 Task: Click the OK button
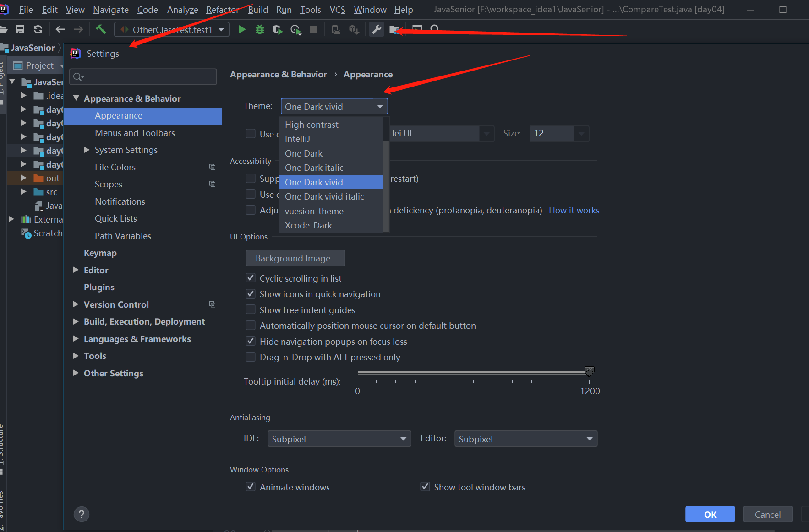coord(710,514)
